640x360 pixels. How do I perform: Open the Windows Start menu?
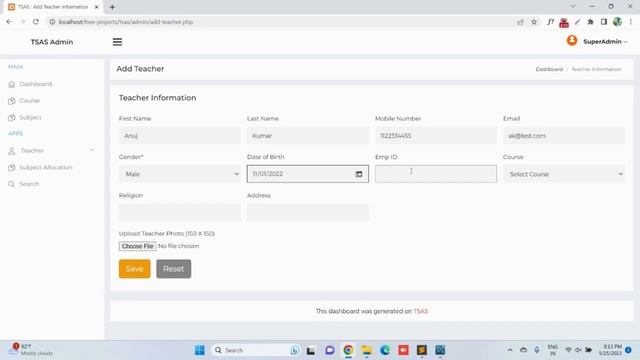click(200, 350)
